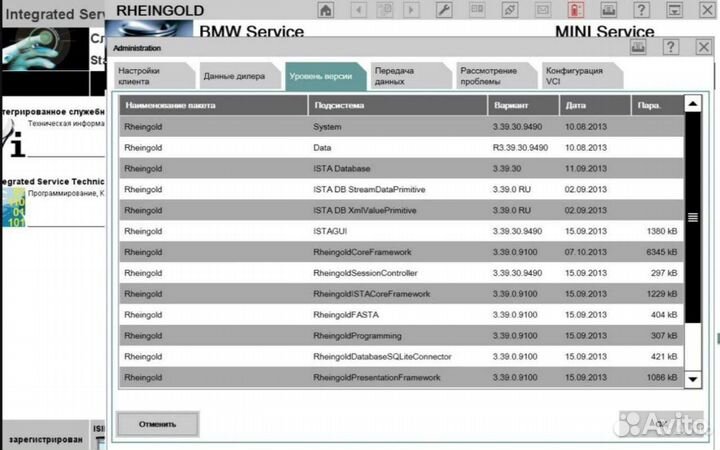Click the minimize-window icon in main toolbar
Image resolution: width=720 pixels, height=450 pixels.
[674, 10]
